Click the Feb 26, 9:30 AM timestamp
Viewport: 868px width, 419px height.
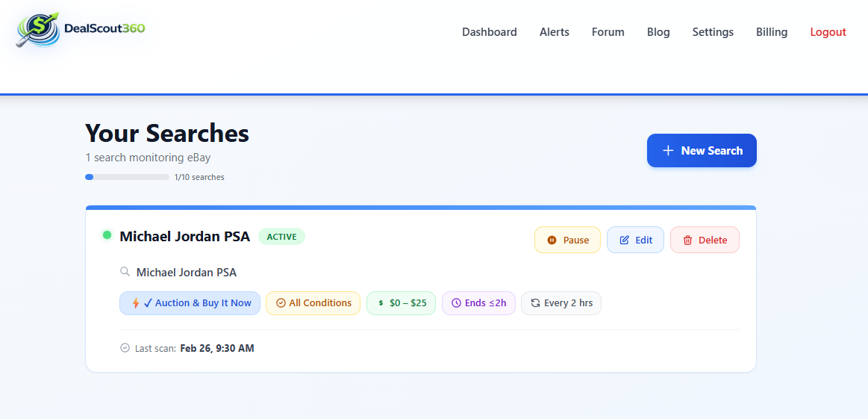217,349
